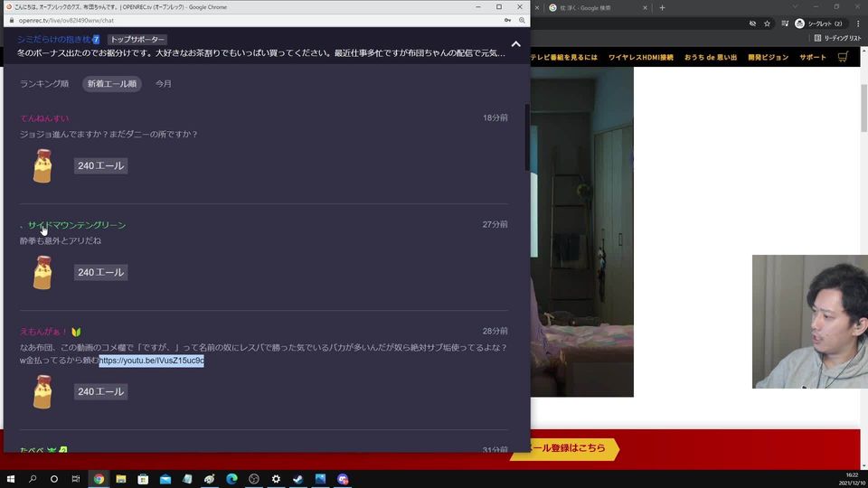Image resolution: width=868 pixels, height=488 pixels.
Task: Open 開発ビジョン menu item
Action: click(768, 58)
